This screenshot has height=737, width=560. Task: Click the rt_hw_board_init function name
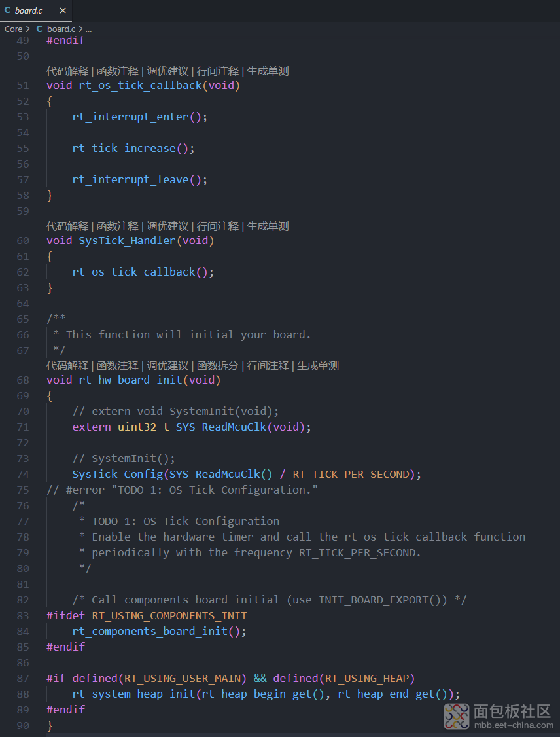tap(131, 380)
